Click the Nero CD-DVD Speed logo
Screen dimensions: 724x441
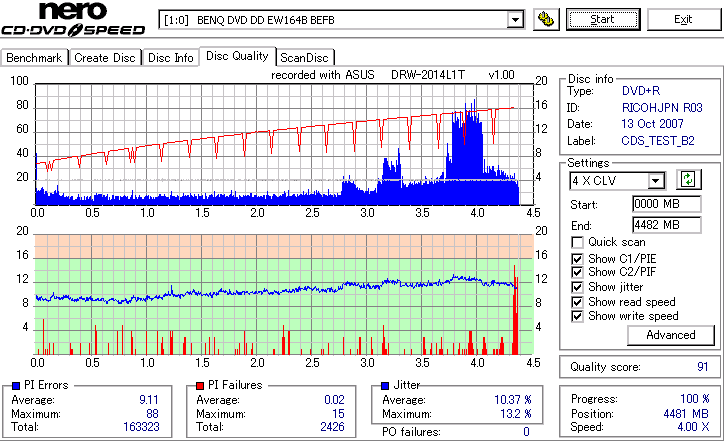(x=73, y=19)
